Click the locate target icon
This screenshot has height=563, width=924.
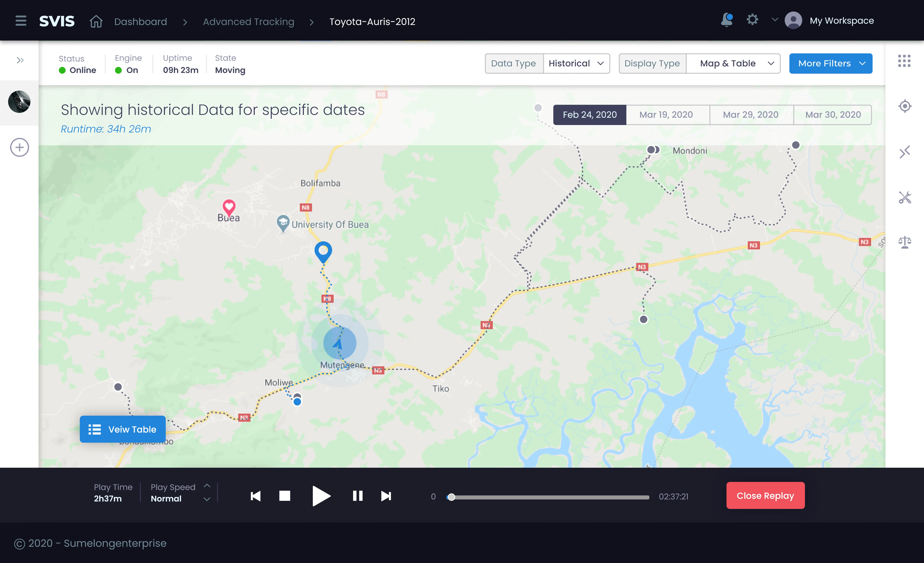[905, 106]
